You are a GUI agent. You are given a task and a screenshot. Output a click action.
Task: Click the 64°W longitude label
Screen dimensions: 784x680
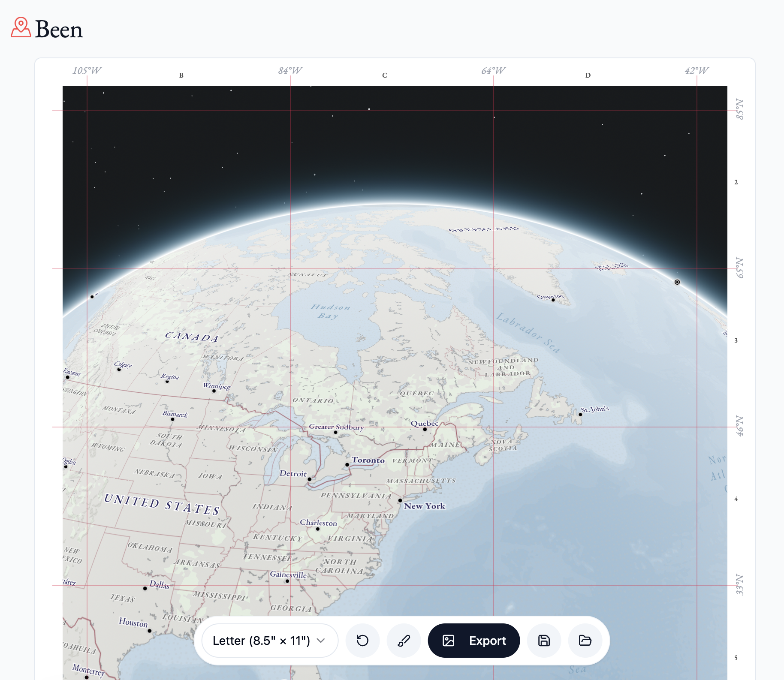(x=494, y=71)
